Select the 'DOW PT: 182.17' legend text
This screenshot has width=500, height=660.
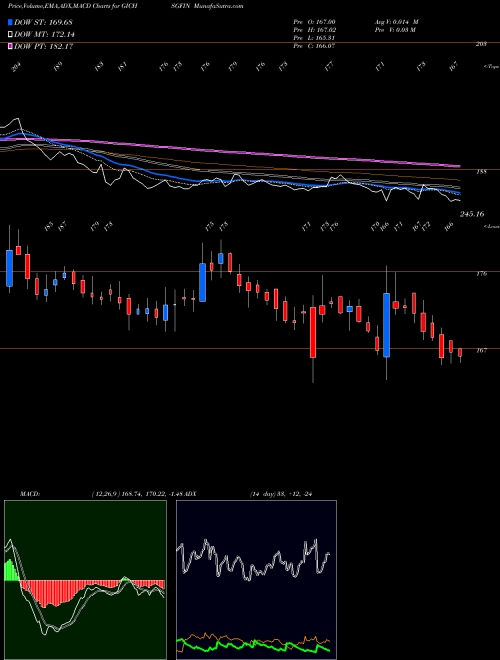(44, 46)
